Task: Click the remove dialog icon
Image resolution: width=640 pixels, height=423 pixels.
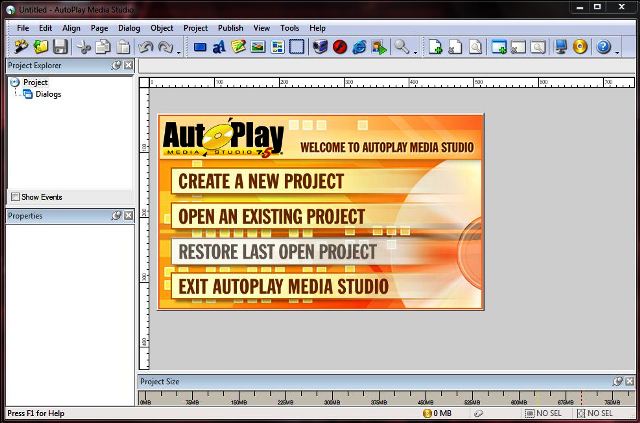Action: point(518,47)
